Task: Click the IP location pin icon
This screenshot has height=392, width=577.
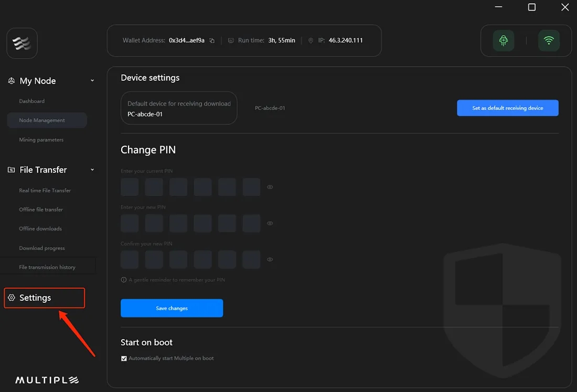Action: [x=311, y=40]
